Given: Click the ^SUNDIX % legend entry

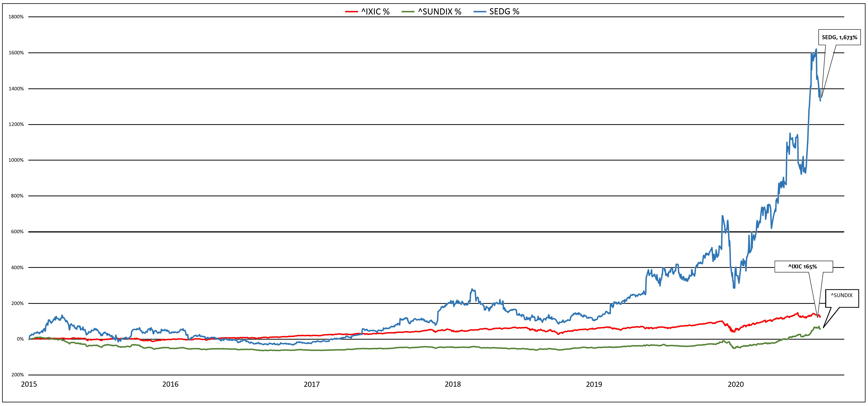Looking at the screenshot, I should tap(432, 12).
